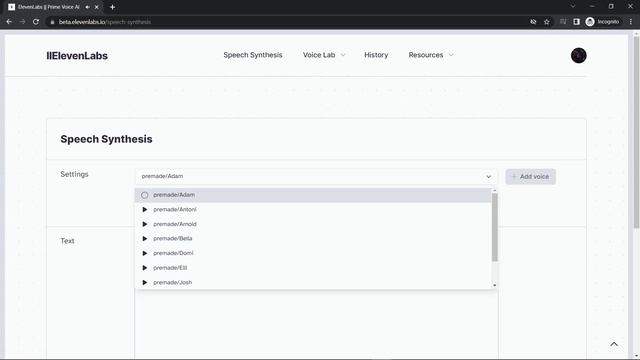Screen dimensions: 640x360
Task: Click the voice list scroll-up arrow
Action: coord(494,191)
